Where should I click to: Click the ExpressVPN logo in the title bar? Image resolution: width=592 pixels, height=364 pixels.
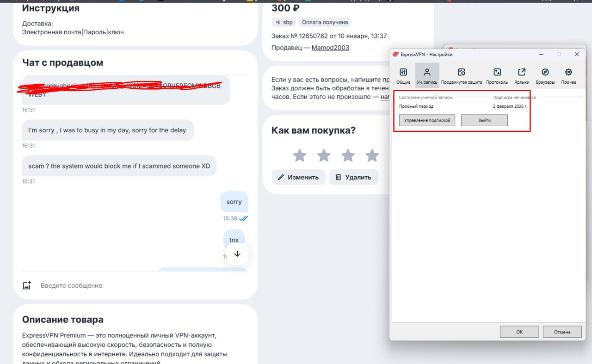[x=395, y=54]
